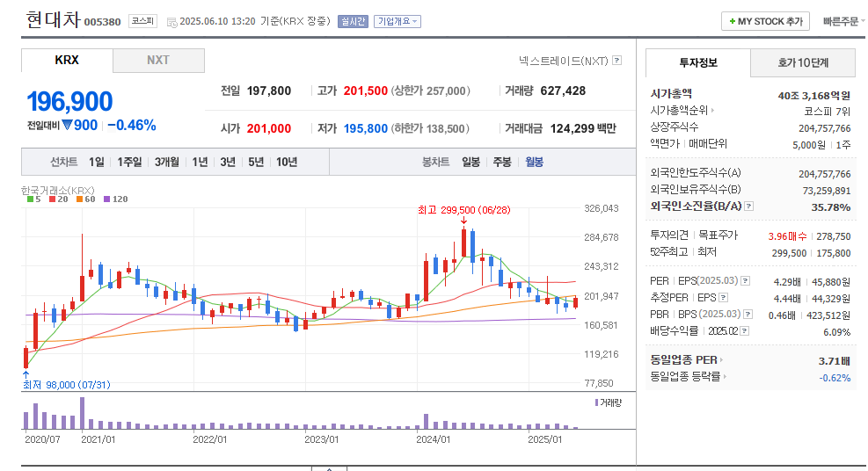Select the 5년 line chart period

click(256, 162)
